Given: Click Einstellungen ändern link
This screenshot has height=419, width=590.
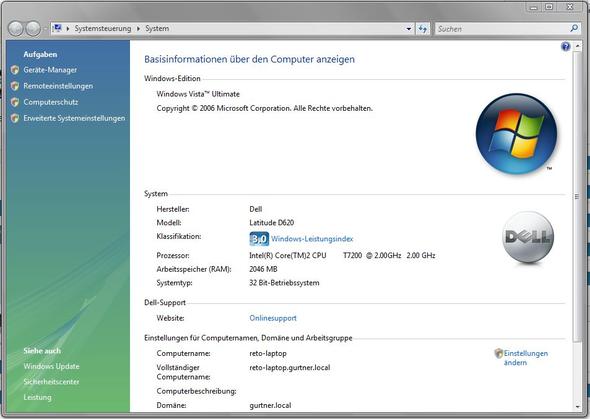Looking at the screenshot, I should (x=526, y=358).
